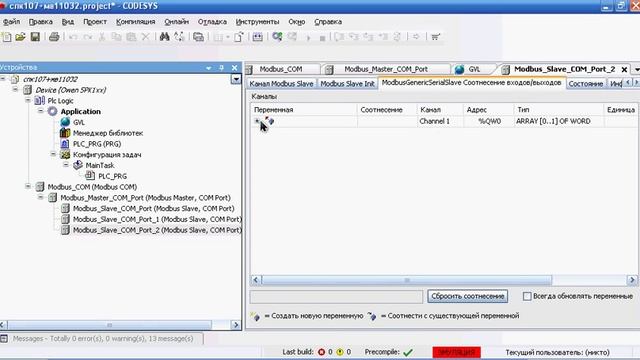This screenshot has width=640, height=360.
Task: Click the Stop square icon
Action: coord(322,38)
